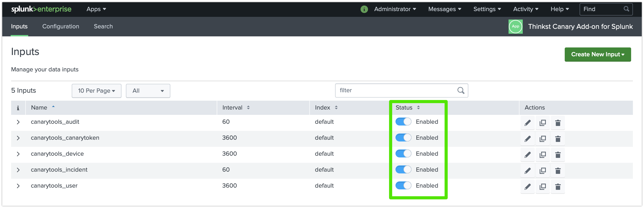The image size is (644, 208).
Task: Open the Administrator menu
Action: 395,9
